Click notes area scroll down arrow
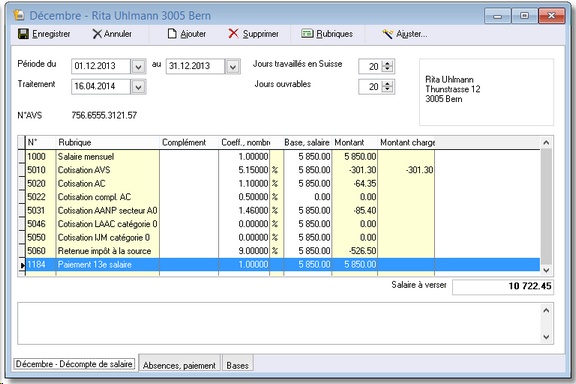The image size is (576, 384). 546,337
